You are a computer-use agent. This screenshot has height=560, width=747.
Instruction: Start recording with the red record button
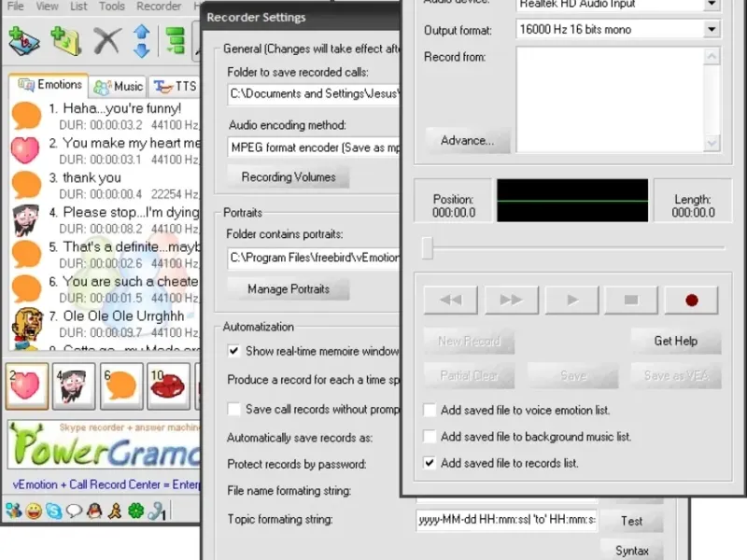[x=691, y=300]
